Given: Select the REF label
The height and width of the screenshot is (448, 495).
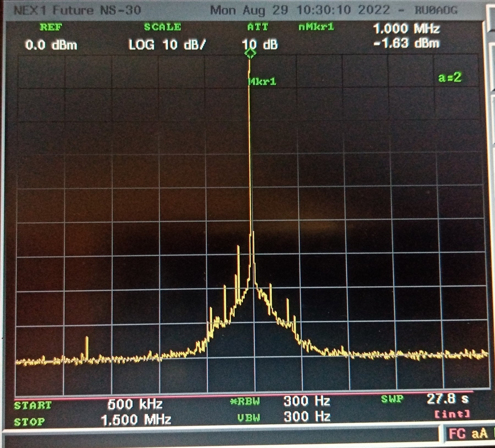Looking at the screenshot, I should click(51, 27).
